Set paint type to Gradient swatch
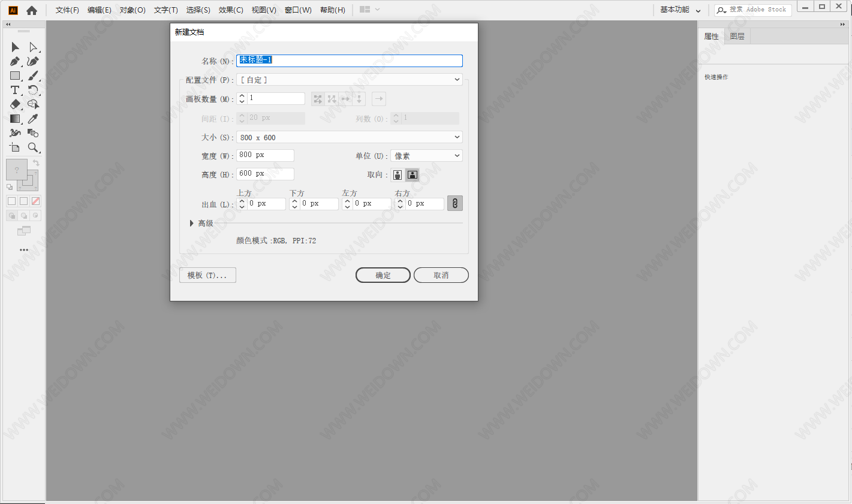 coord(23,201)
